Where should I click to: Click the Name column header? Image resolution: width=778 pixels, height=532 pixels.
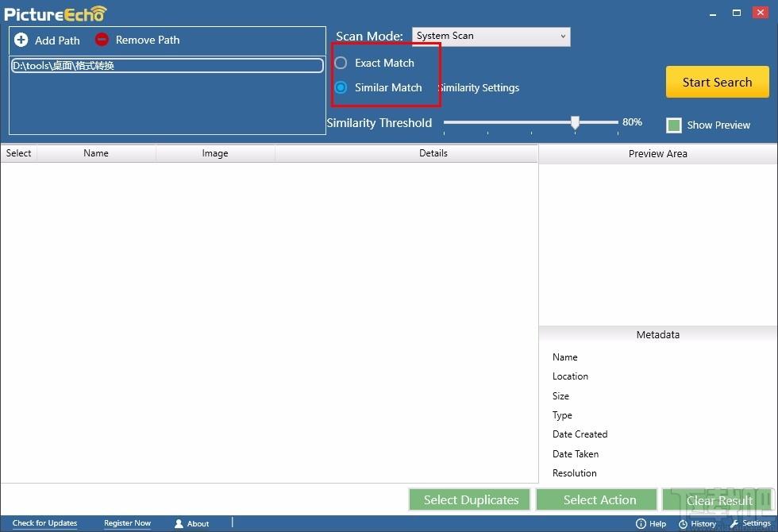(x=96, y=153)
